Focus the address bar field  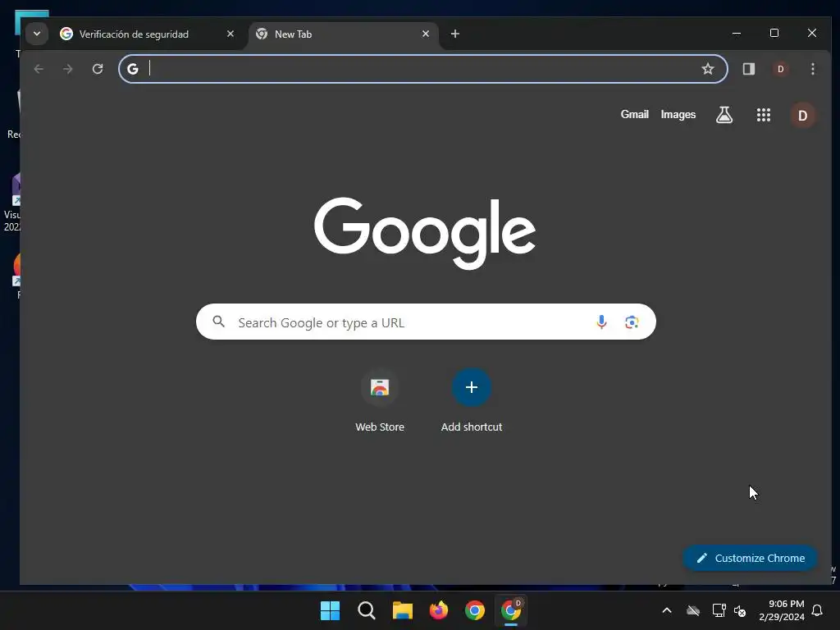click(423, 69)
